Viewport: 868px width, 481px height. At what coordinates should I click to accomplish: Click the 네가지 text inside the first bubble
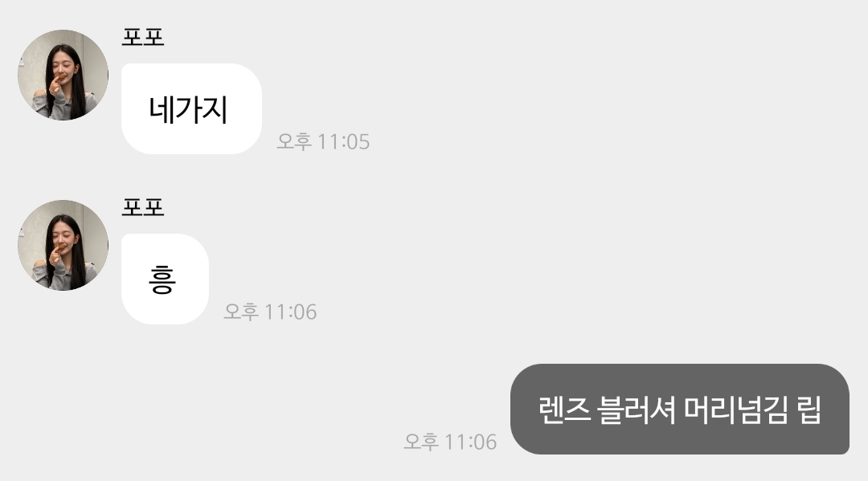(x=188, y=109)
